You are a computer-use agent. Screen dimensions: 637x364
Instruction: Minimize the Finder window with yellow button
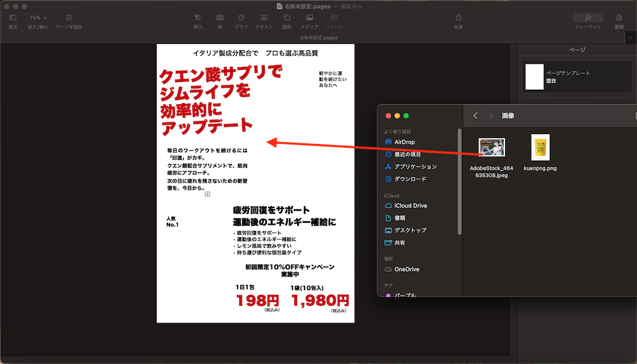(x=397, y=116)
